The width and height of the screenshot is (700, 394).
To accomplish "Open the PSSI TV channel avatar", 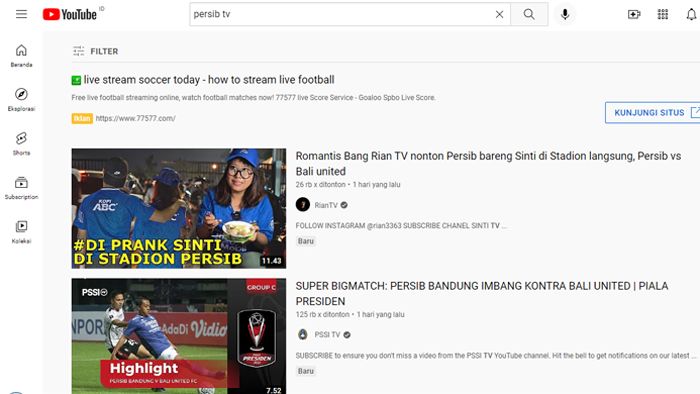I will [x=303, y=334].
